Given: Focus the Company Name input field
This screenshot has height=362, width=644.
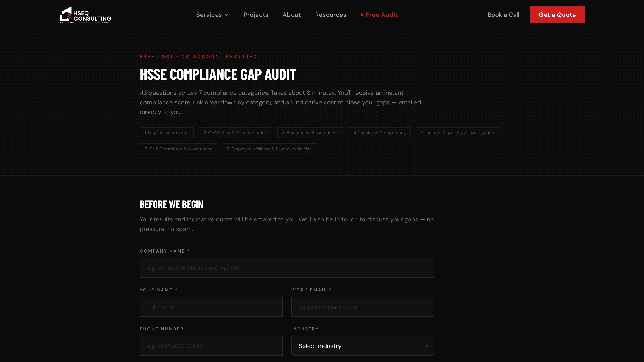Looking at the screenshot, I should click(x=287, y=268).
